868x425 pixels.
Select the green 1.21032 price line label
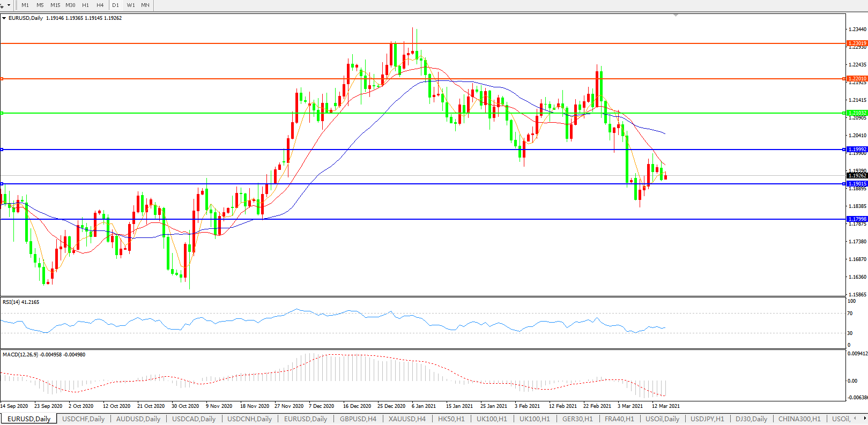tap(857, 113)
